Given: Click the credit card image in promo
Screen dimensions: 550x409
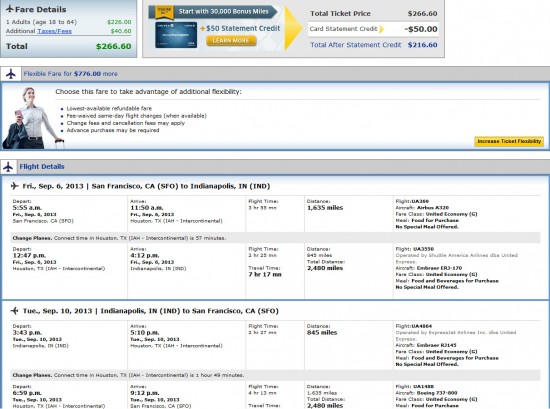Looking at the screenshot, I should coord(176,35).
